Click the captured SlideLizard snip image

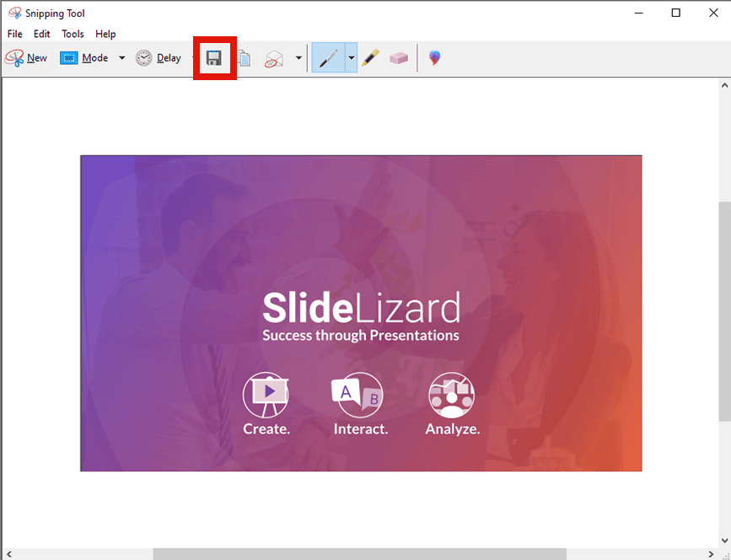(361, 314)
